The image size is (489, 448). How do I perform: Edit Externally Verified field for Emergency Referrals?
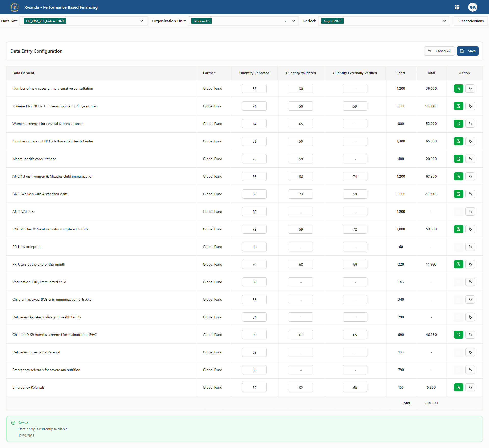355,387
